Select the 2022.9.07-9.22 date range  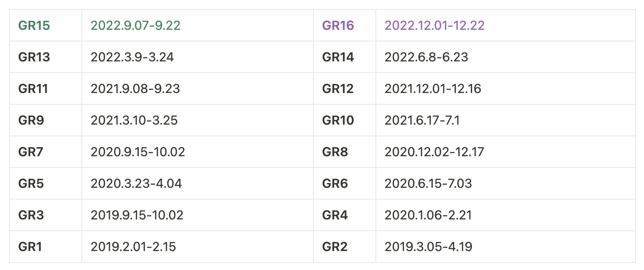136,25
